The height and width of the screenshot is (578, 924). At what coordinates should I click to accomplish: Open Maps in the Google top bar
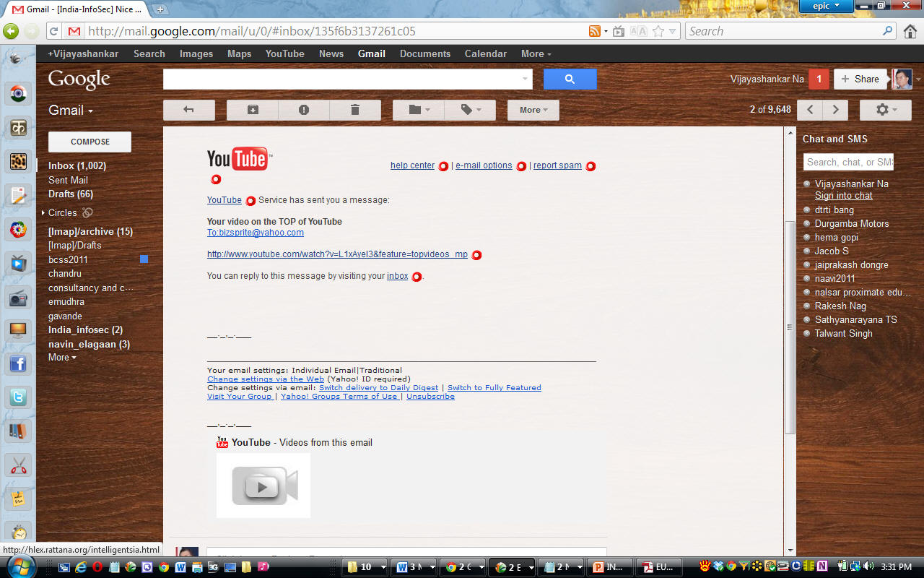[x=239, y=54]
